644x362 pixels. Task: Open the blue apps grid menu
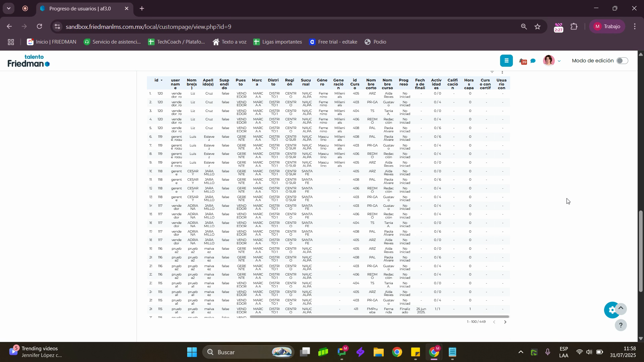(x=506, y=61)
